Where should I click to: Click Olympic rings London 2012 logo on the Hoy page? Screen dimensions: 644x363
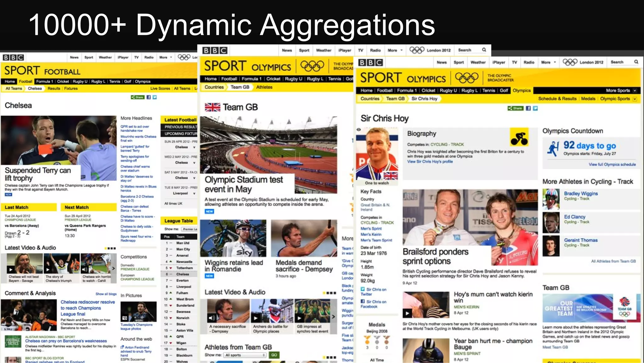[569, 62]
